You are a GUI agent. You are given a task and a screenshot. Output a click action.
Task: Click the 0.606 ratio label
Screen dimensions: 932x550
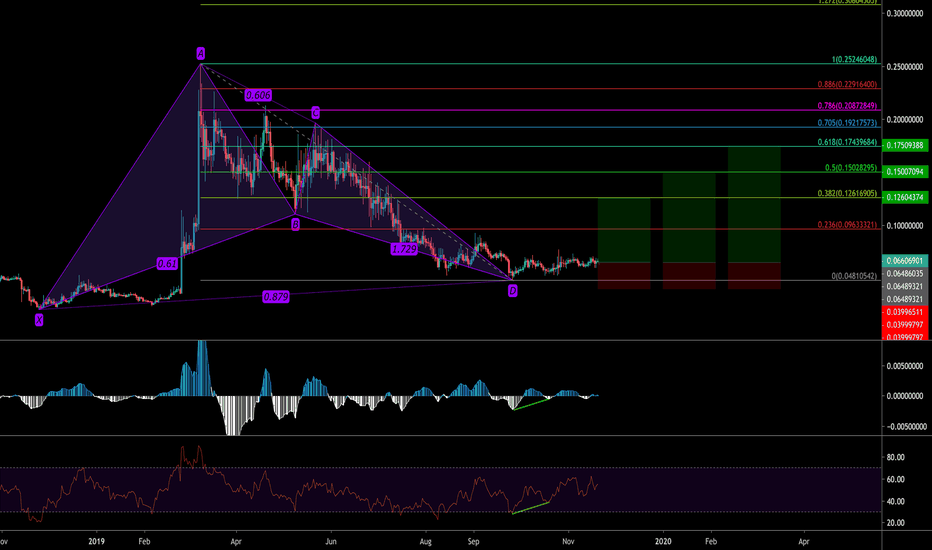click(x=258, y=95)
